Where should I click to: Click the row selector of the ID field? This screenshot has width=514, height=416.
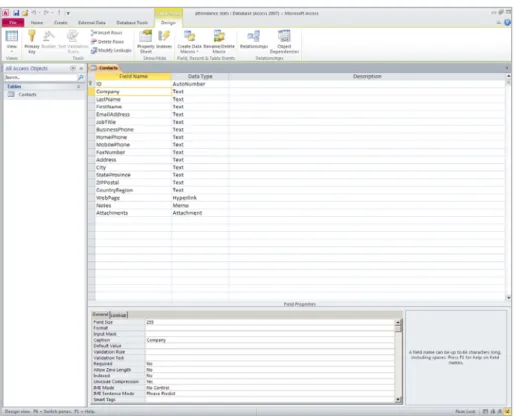(x=91, y=84)
